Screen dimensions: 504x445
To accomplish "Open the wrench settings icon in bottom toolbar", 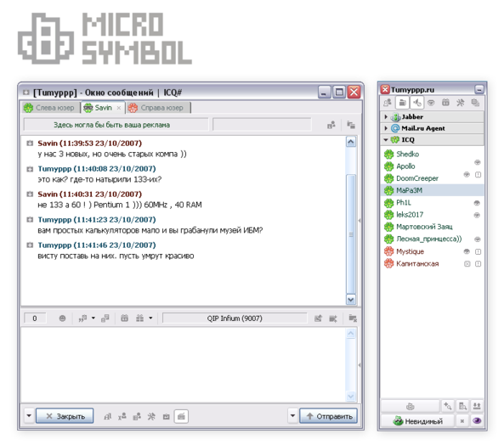I will [151, 416].
